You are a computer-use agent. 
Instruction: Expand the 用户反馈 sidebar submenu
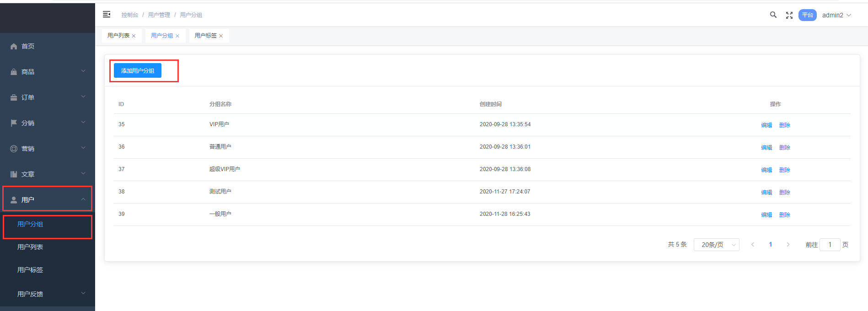click(x=48, y=294)
